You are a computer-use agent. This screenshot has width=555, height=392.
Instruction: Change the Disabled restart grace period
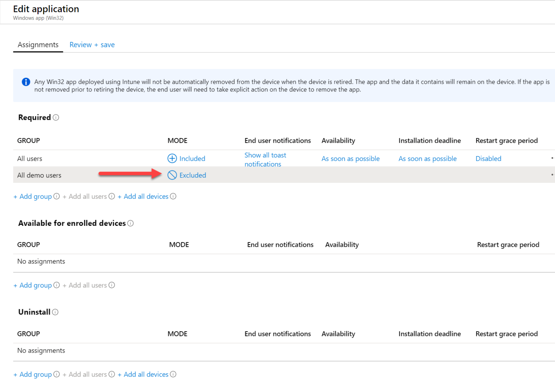[488, 158]
